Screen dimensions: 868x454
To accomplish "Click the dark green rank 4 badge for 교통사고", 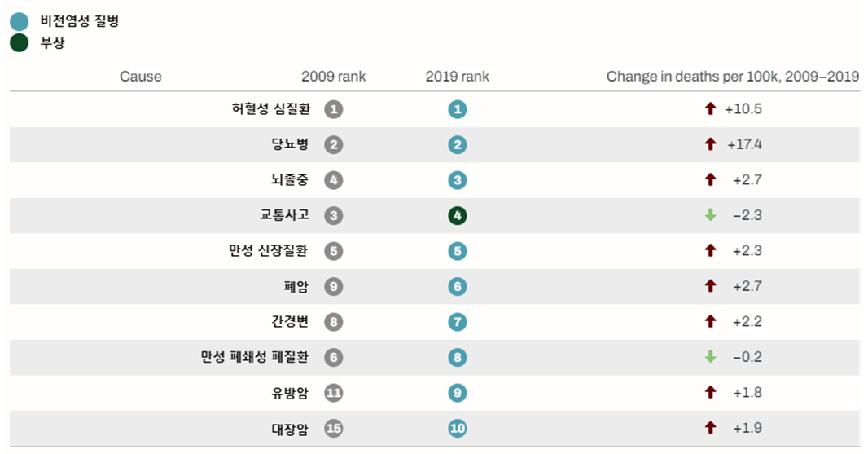I will click(x=458, y=216).
